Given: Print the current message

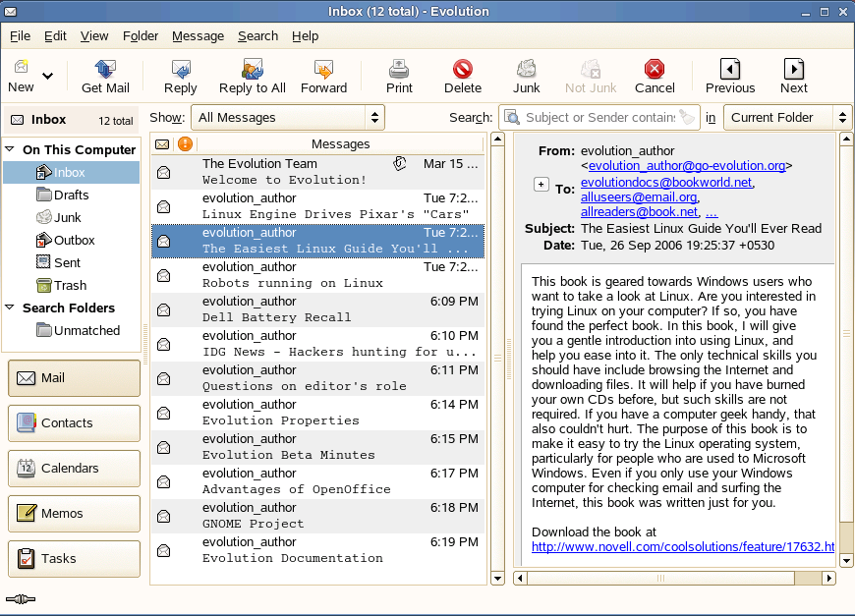Looking at the screenshot, I should [x=399, y=76].
